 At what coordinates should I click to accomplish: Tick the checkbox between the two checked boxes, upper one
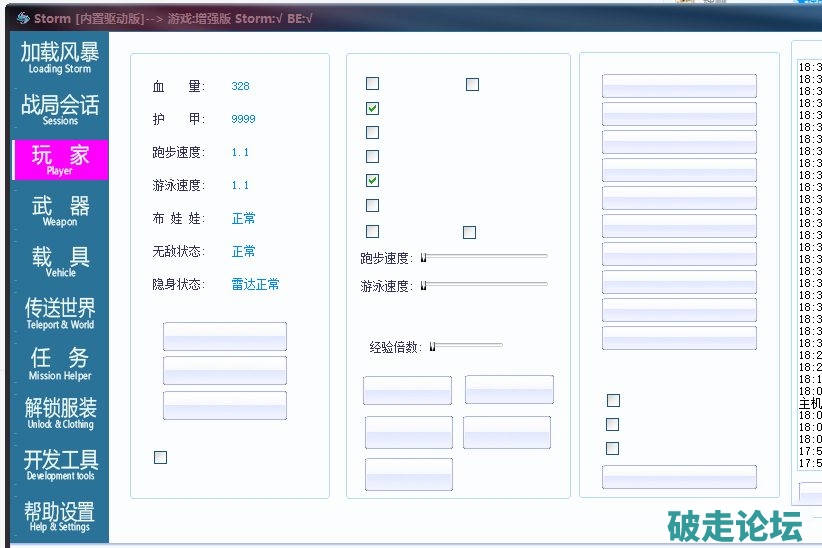coord(372,132)
